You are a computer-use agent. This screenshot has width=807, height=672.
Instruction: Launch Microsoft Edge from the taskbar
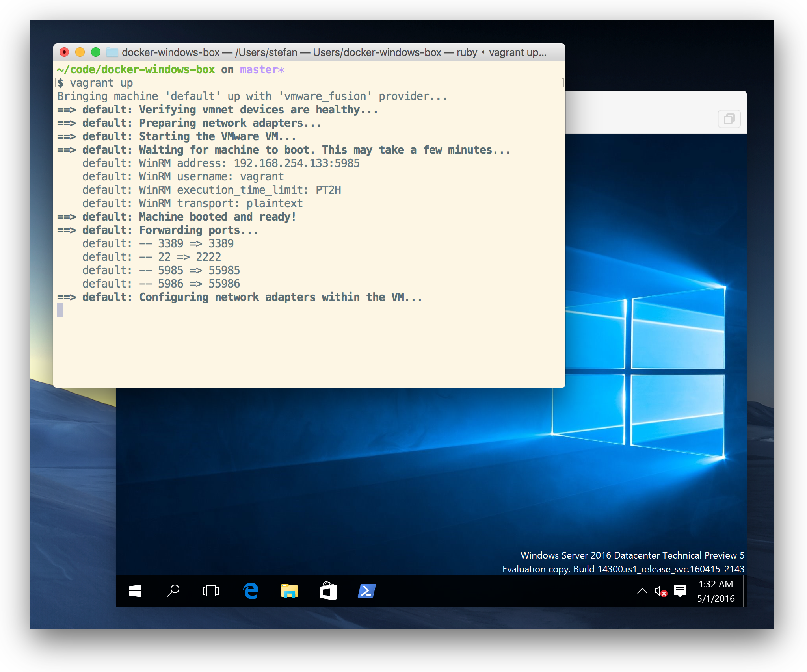pos(250,591)
